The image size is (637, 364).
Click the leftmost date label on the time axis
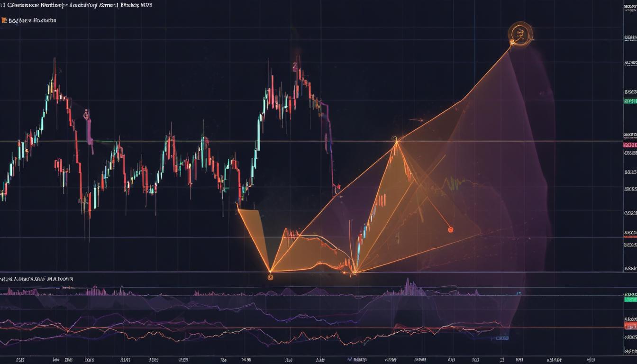click(x=20, y=359)
